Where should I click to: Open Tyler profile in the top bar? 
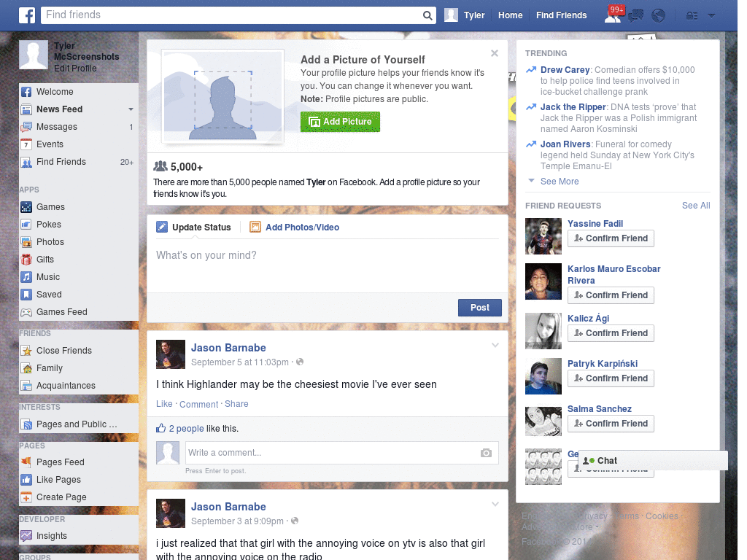[465, 15]
